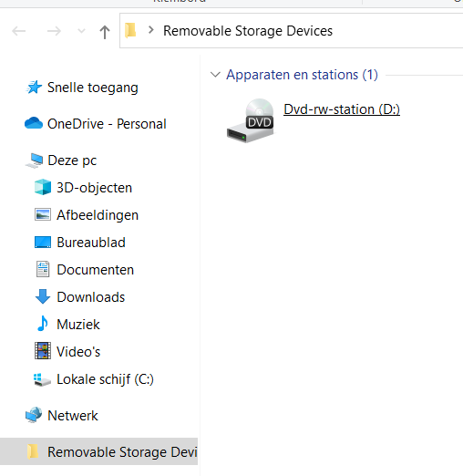Click the Downloads blue arrow icon
This screenshot has width=463, height=476.
coord(43,296)
